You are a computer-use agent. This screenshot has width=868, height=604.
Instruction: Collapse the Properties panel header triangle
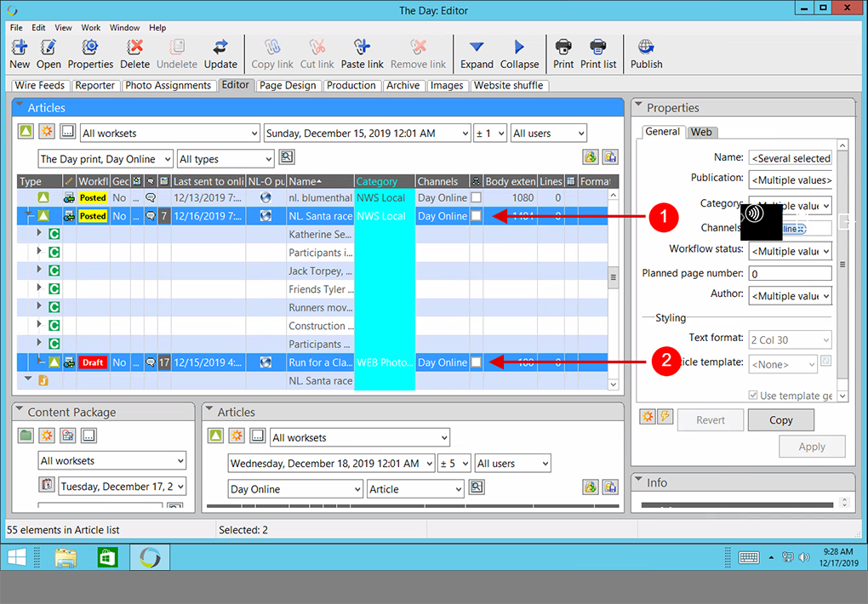[638, 104]
